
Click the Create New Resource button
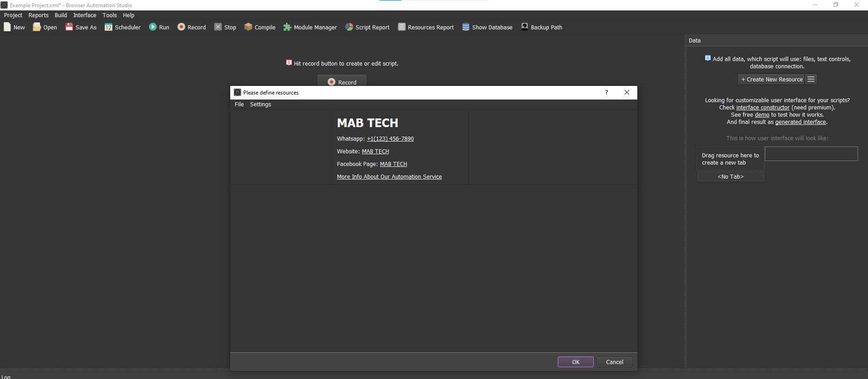(x=772, y=79)
